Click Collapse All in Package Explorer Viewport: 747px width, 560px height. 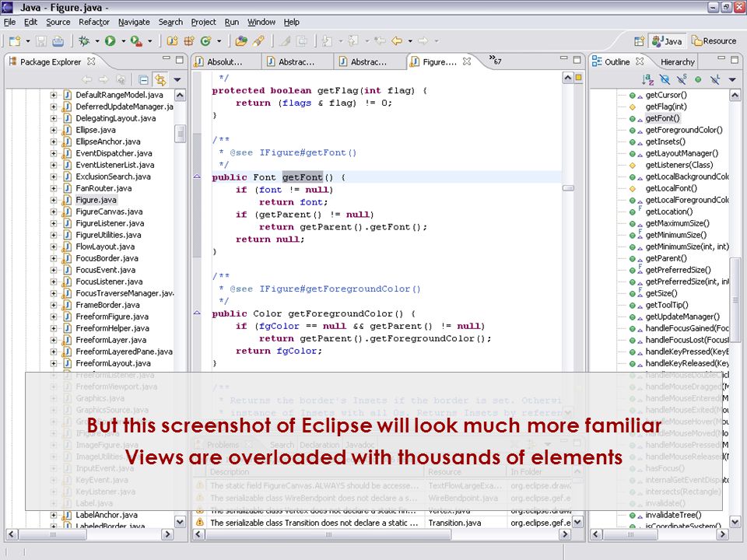click(143, 79)
